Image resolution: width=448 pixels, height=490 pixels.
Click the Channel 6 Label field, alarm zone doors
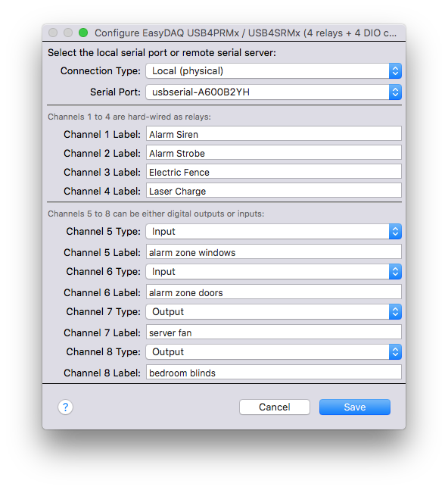coord(274,292)
